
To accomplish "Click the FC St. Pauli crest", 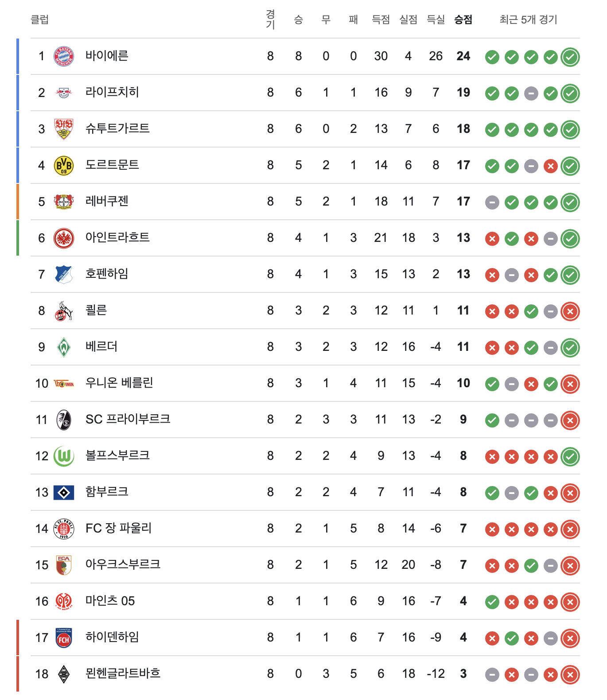I will pyautogui.click(x=64, y=529).
